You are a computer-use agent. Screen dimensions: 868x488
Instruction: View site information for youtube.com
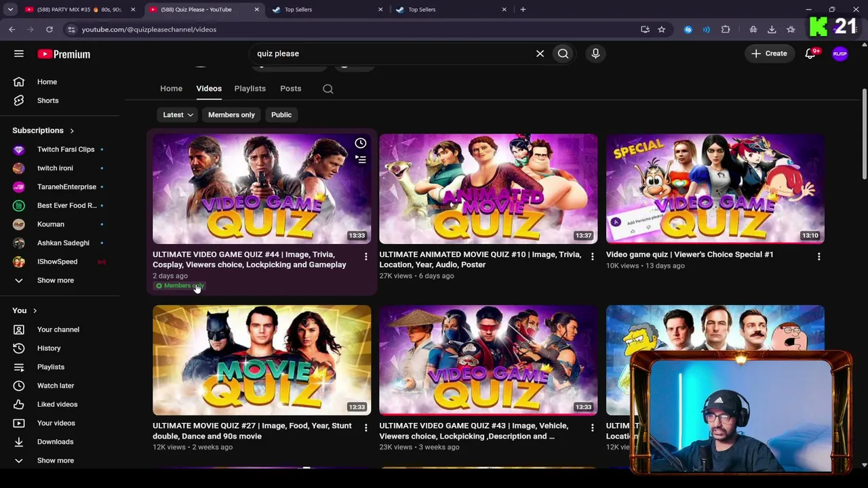click(71, 29)
